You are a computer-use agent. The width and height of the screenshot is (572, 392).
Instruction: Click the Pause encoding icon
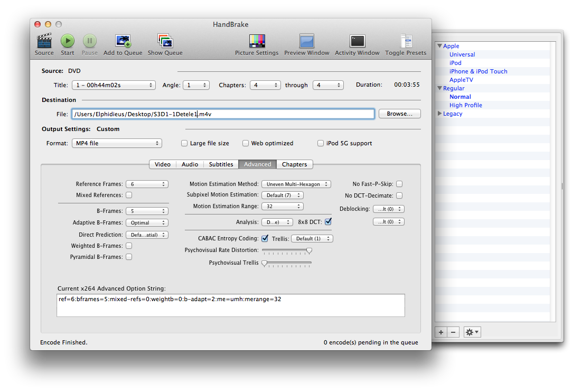coord(89,41)
